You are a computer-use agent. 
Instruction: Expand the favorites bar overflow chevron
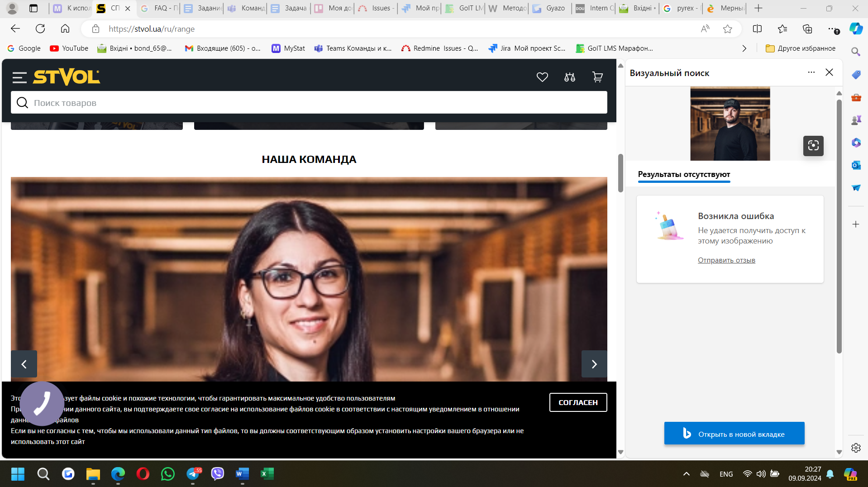point(744,48)
